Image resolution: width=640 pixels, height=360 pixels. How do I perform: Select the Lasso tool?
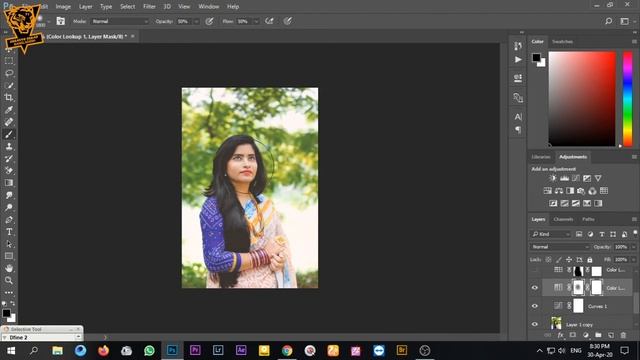coord(9,73)
